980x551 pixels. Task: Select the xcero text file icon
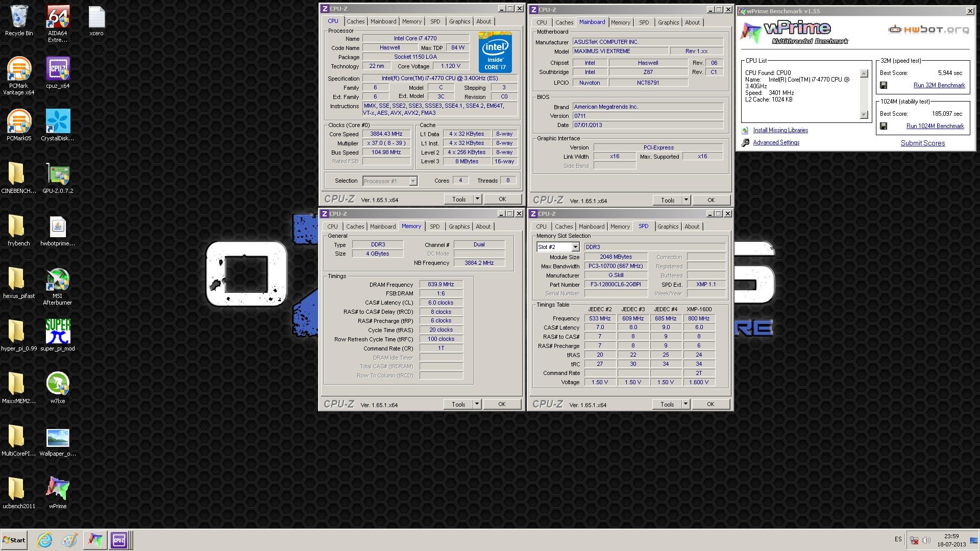[x=96, y=20]
